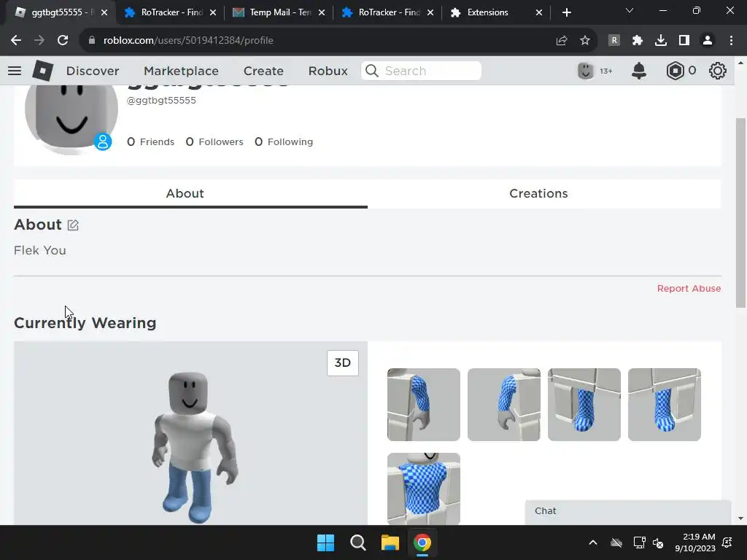747x560 pixels.
Task: Click the 3D avatar preview figure
Action: click(194, 447)
